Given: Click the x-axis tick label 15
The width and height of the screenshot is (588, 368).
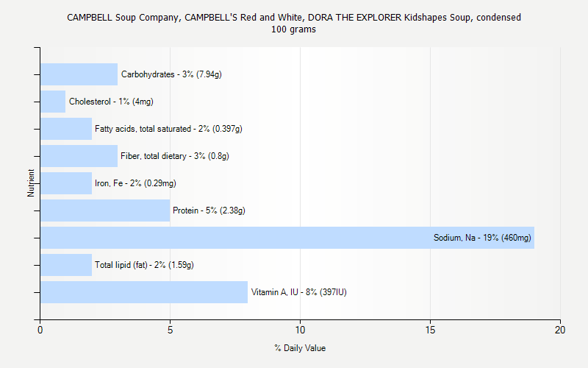Looking at the screenshot, I should (430, 330).
